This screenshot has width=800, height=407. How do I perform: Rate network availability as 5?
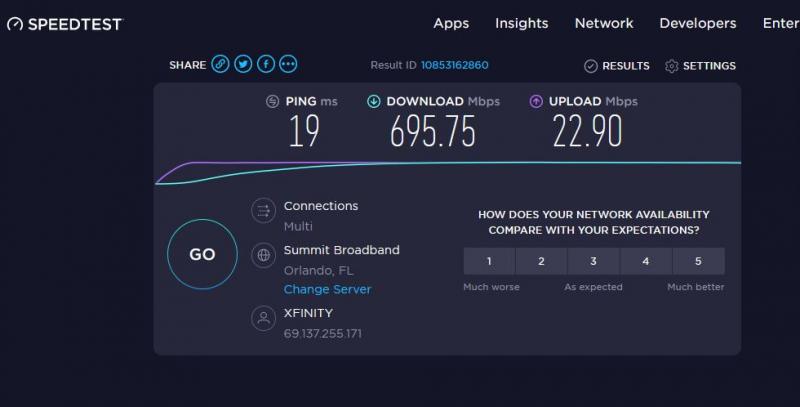pyautogui.click(x=698, y=261)
